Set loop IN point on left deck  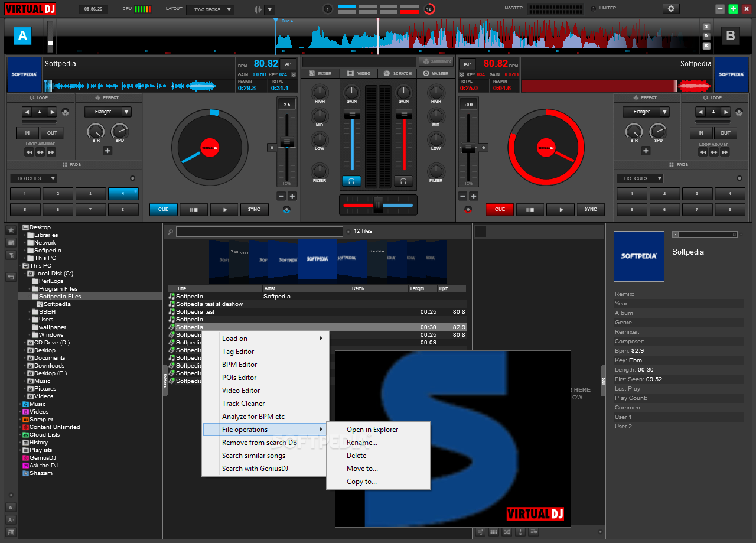pyautogui.click(x=27, y=133)
